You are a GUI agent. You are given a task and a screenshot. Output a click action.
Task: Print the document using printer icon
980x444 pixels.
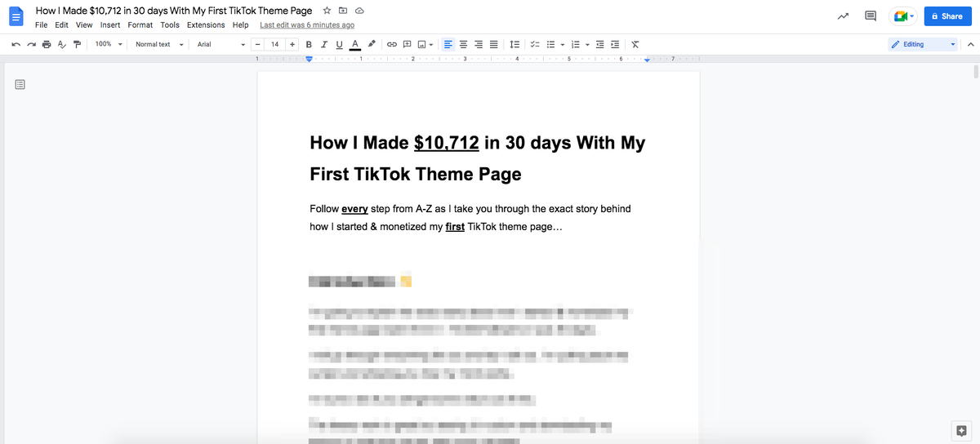pos(47,44)
